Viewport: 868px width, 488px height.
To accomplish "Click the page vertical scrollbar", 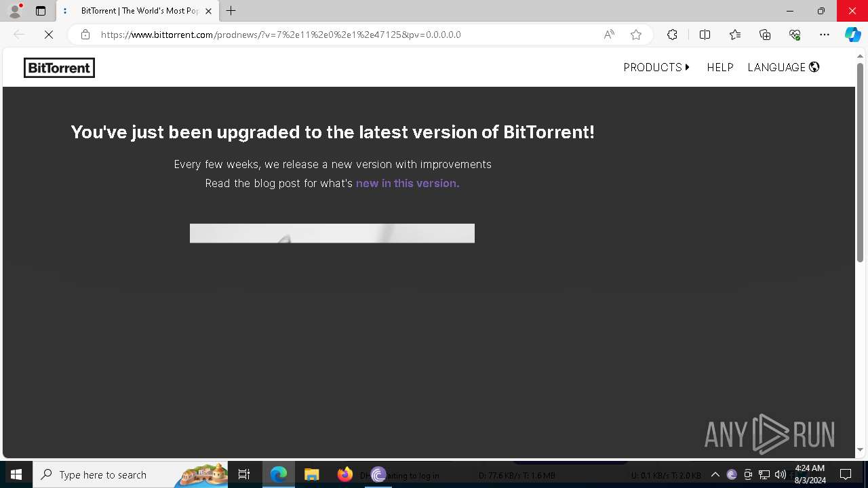I will [x=860, y=163].
